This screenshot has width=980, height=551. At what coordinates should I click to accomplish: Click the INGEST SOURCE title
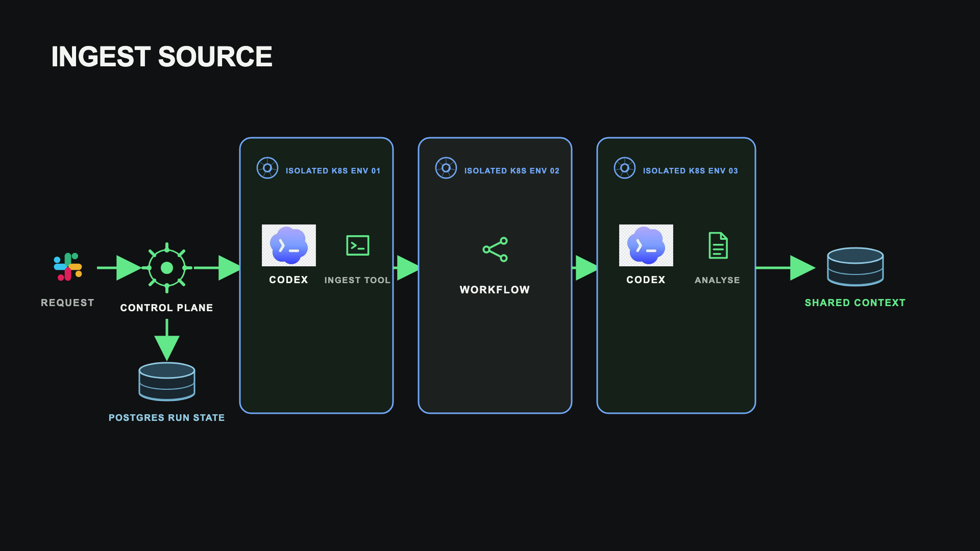coord(162,57)
